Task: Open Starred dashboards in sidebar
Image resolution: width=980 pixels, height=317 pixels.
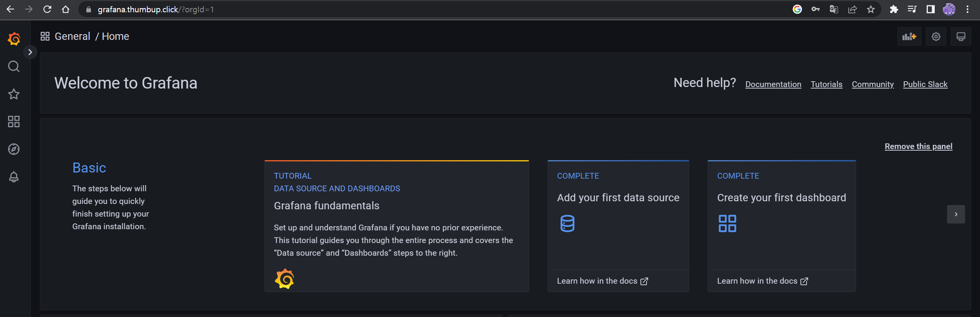Action: (14, 94)
